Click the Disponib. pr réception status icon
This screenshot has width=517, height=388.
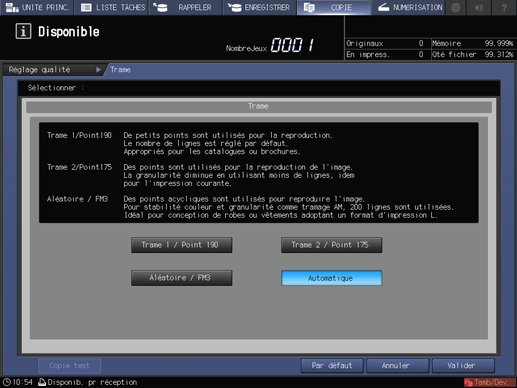[42, 382]
